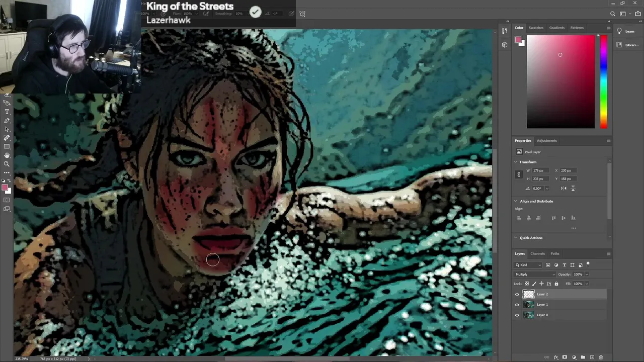Open the Multiply blend mode dropdown
This screenshot has height=362, width=644.
(x=534, y=275)
